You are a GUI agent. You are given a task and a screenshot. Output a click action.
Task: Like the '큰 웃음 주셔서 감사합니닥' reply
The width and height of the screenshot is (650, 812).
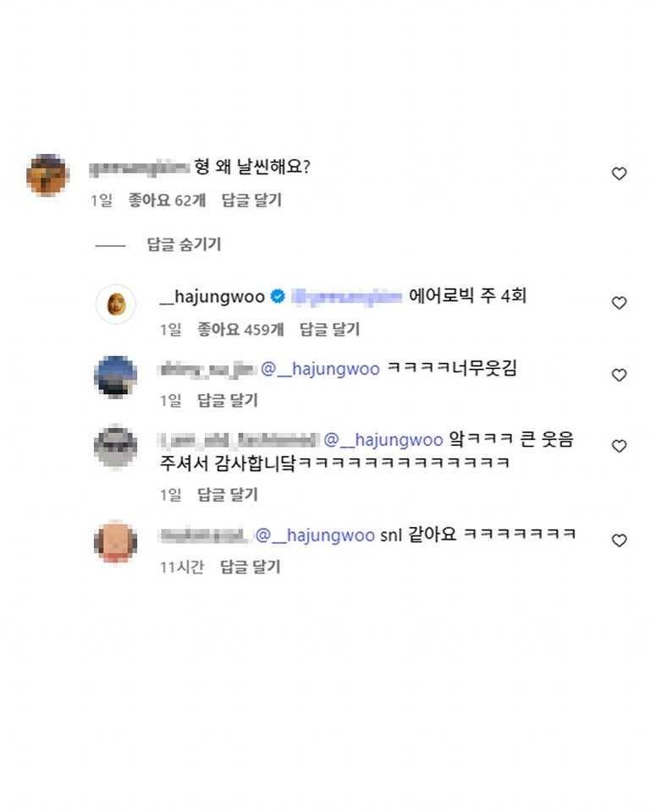point(619,446)
